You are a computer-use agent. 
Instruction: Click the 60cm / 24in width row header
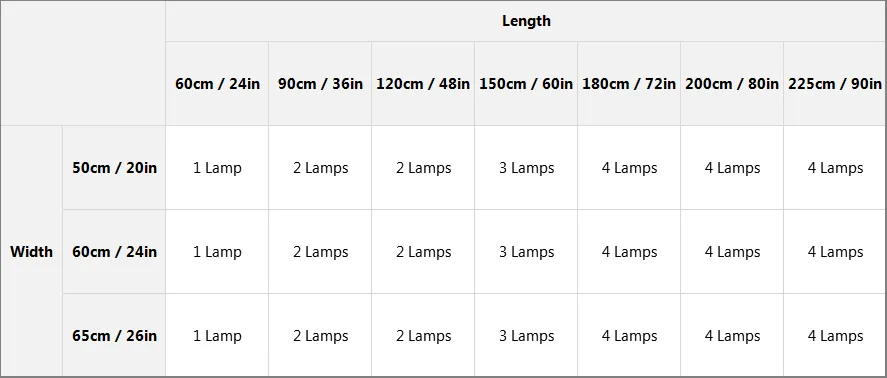coord(114,251)
